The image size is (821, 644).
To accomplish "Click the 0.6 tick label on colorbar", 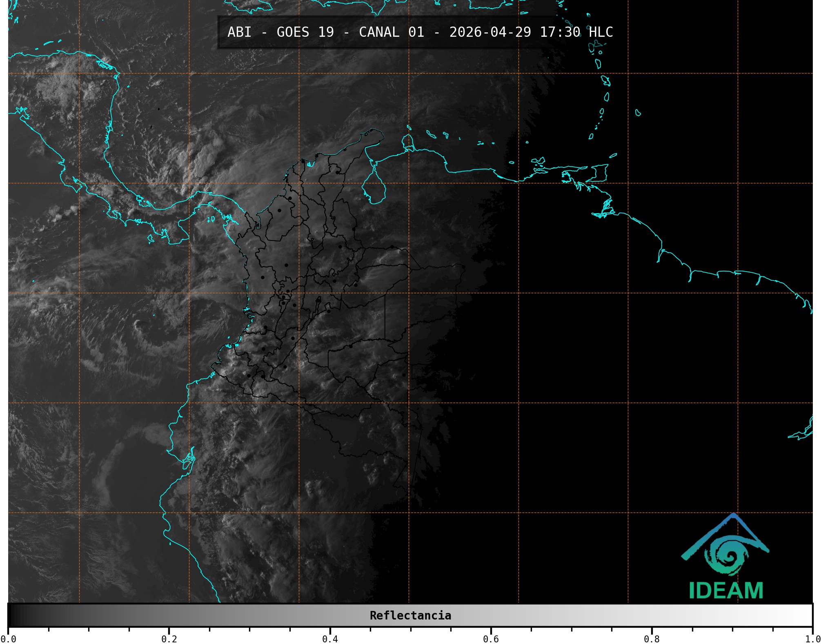I will coord(491,639).
